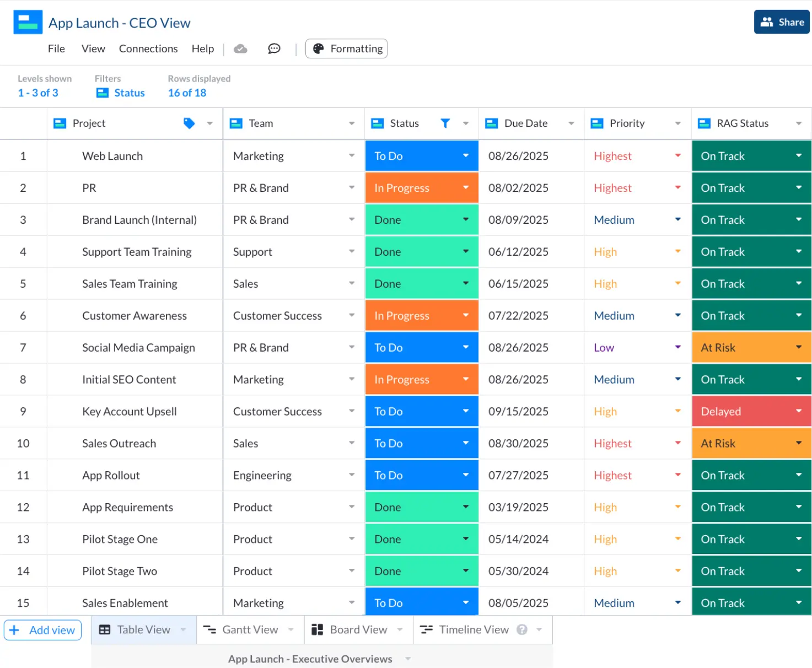Click the Add view button

[43, 630]
